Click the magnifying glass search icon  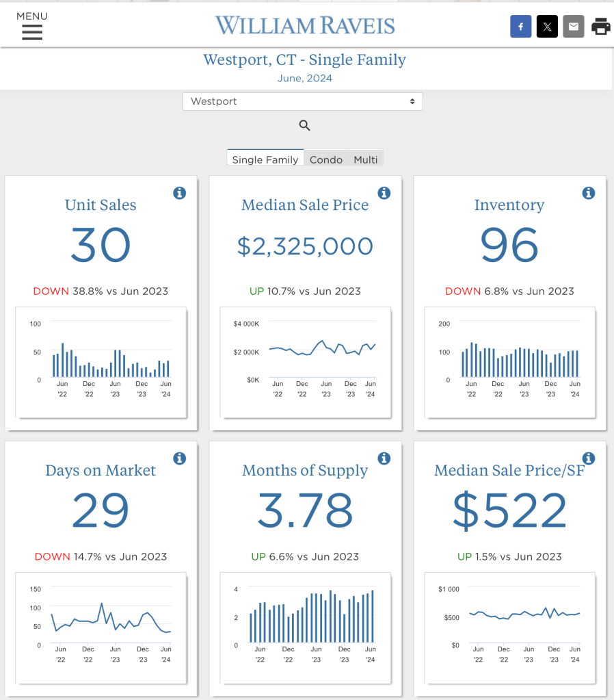pyautogui.click(x=305, y=125)
